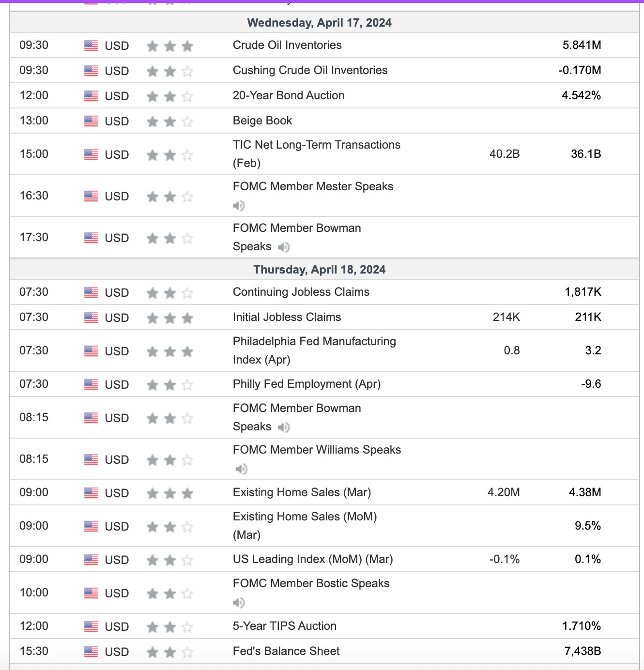Open 08:15 FOMC Member Bowman Speaks event
Screen dimensions: 644x670
297,417
